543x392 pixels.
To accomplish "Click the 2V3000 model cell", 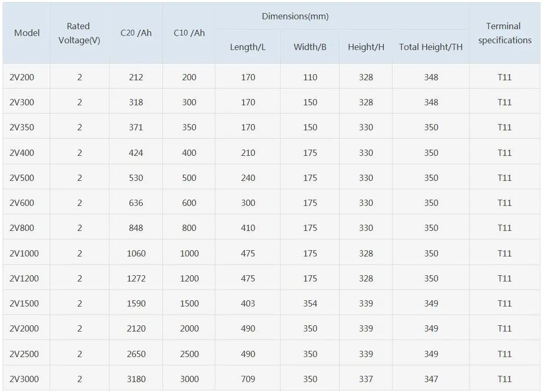I will point(24,379).
